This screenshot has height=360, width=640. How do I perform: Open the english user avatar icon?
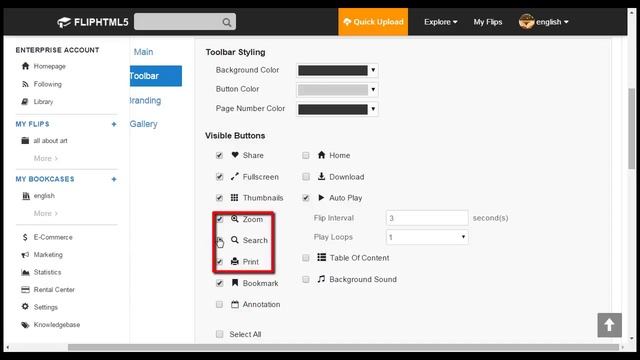tap(527, 21)
